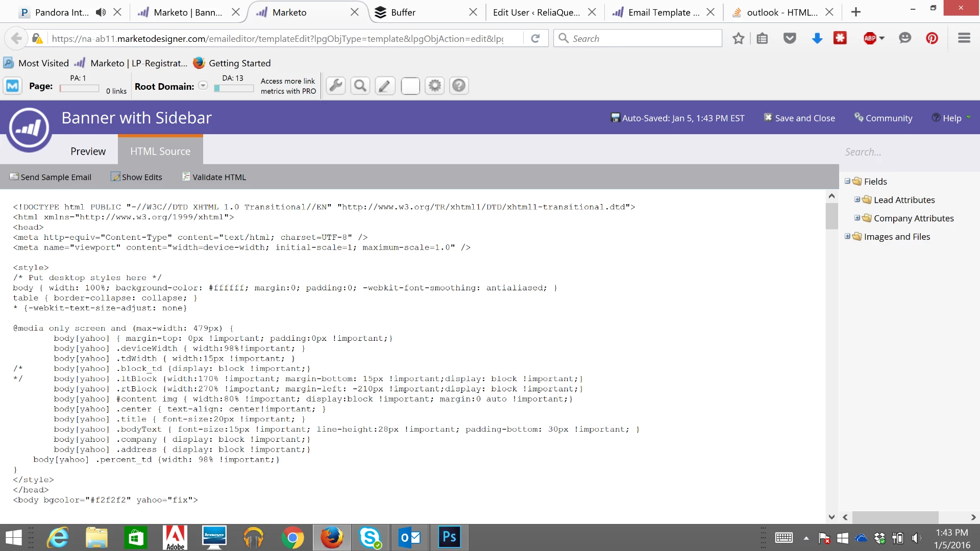Click the horizontal scrollbar in Fields panel

[895, 517]
